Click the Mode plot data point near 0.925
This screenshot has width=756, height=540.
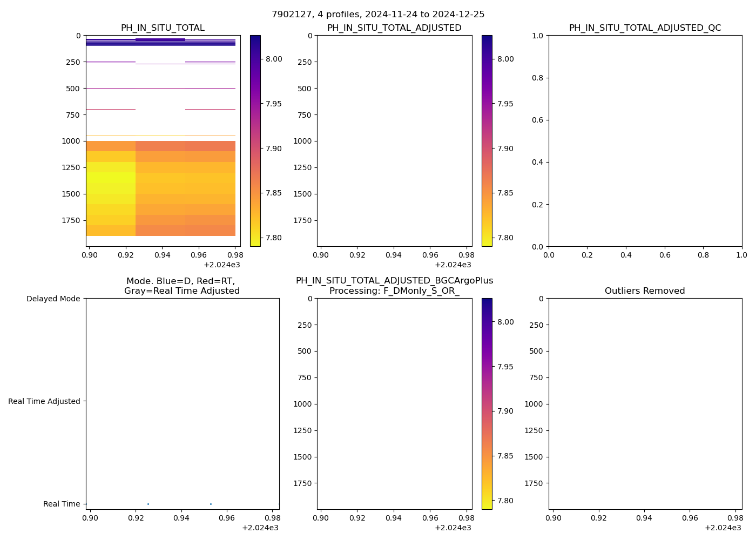(148, 504)
